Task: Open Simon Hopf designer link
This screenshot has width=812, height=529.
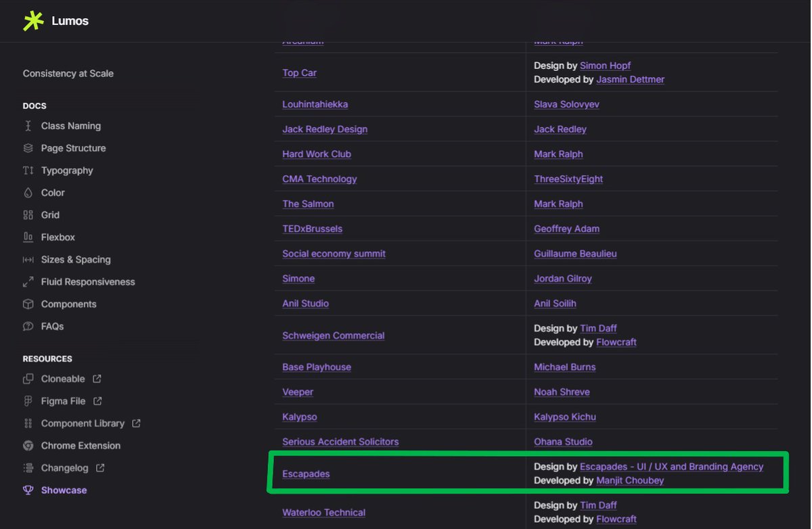Action: pos(606,66)
